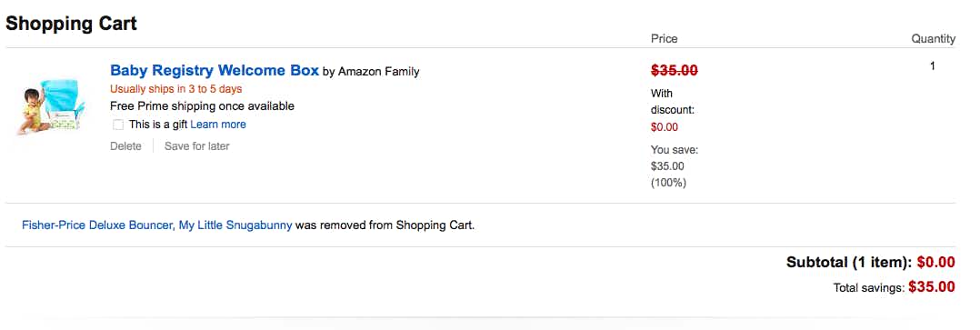This screenshot has height=330, width=980.
Task: Click the 'This is a gift' label text
Action: [158, 125]
